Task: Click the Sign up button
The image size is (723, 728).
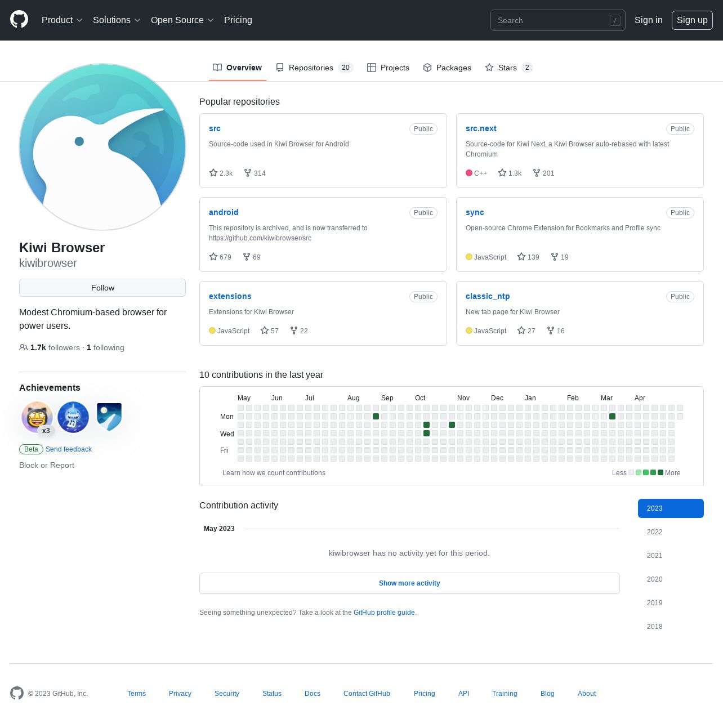Action: tap(692, 20)
